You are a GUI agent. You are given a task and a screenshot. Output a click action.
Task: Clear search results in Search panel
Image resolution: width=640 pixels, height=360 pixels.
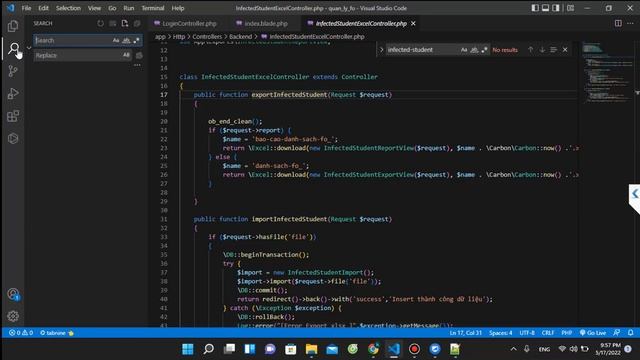pyautogui.click(x=113, y=24)
